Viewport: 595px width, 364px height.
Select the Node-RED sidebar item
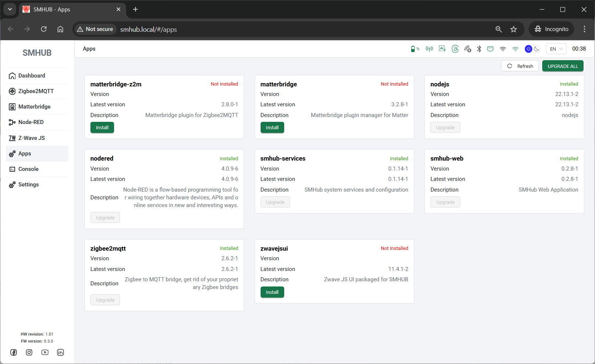click(x=31, y=122)
